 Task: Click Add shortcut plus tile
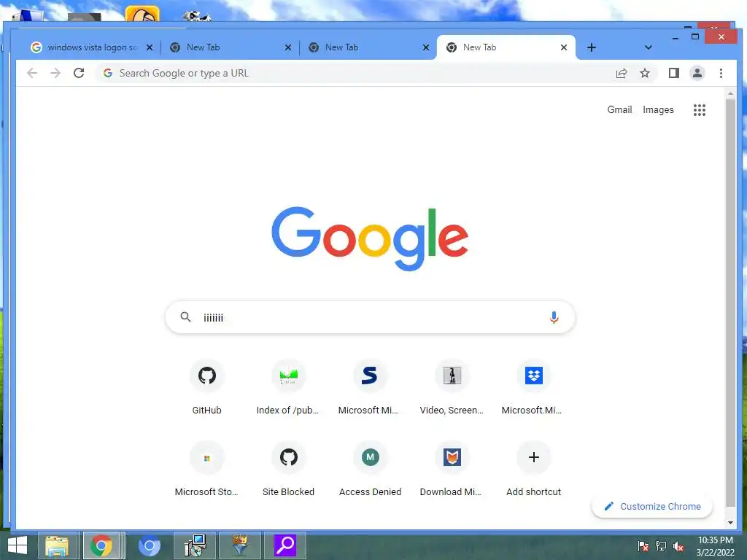[x=533, y=470]
